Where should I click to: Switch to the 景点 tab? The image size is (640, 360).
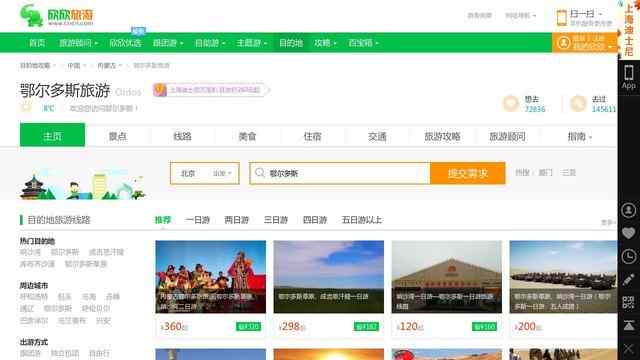[x=118, y=136]
